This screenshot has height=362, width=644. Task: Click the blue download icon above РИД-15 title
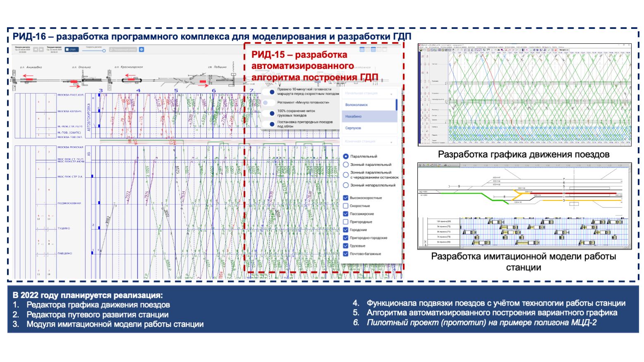(x=362, y=50)
